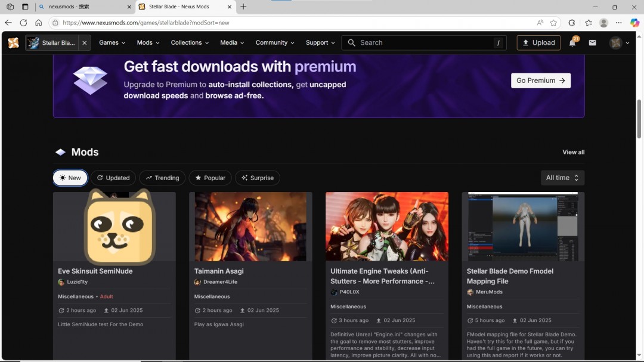The height and width of the screenshot is (362, 644).
Task: Remove the Stellar Blade game filter
Action: (x=85, y=43)
